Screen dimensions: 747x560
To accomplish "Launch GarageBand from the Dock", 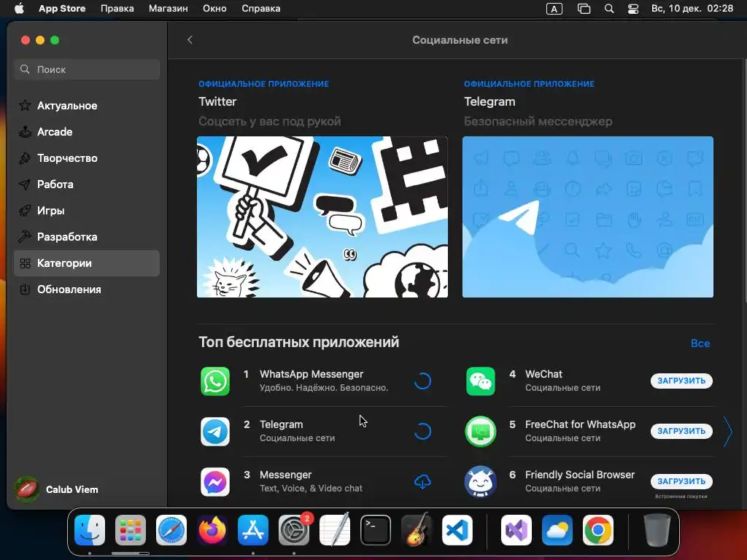I will 417,530.
